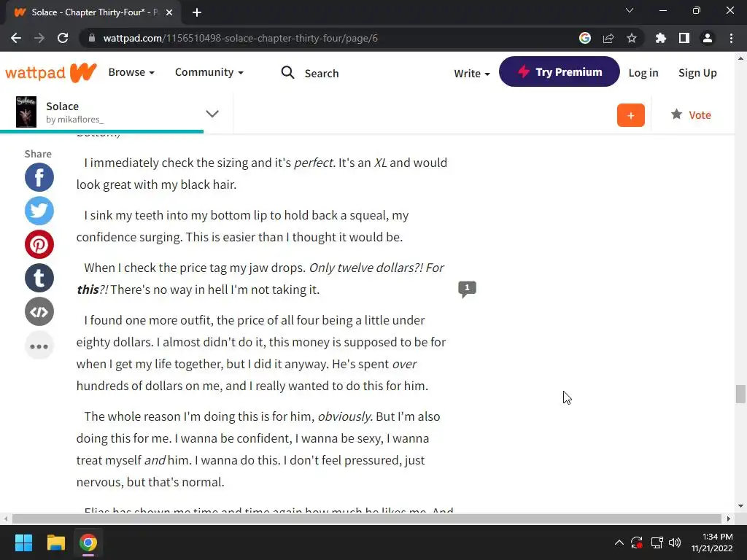Click the vertical scrollbar thumb
This screenshot has height=560, width=747.
tap(740, 394)
